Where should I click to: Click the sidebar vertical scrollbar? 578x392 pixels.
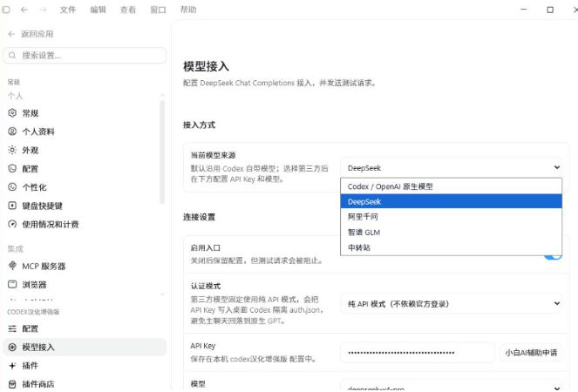tap(162, 152)
